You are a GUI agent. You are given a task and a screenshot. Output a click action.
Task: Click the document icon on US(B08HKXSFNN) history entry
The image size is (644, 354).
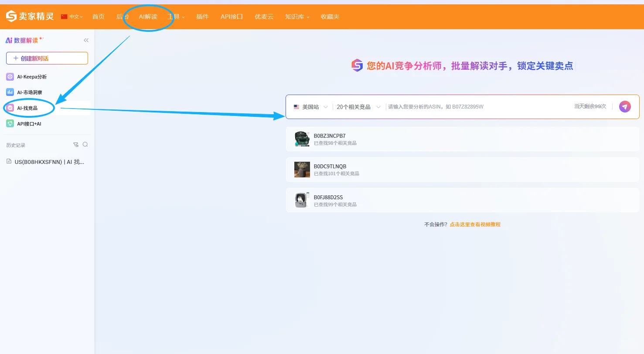coord(9,161)
